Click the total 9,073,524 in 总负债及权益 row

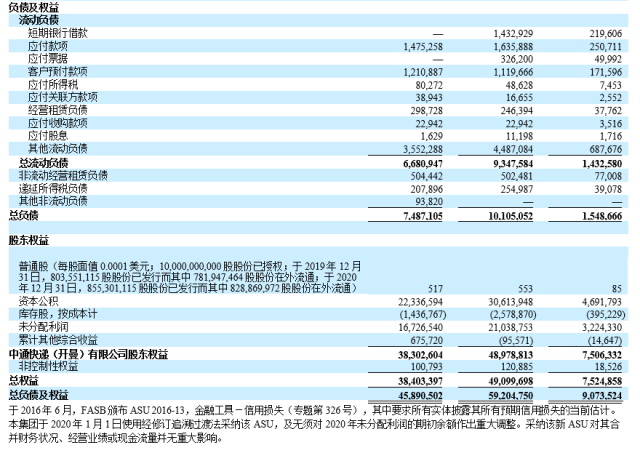coord(602,396)
